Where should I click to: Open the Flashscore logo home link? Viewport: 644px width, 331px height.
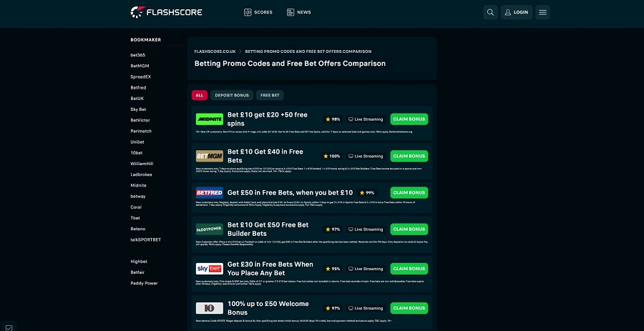166,12
